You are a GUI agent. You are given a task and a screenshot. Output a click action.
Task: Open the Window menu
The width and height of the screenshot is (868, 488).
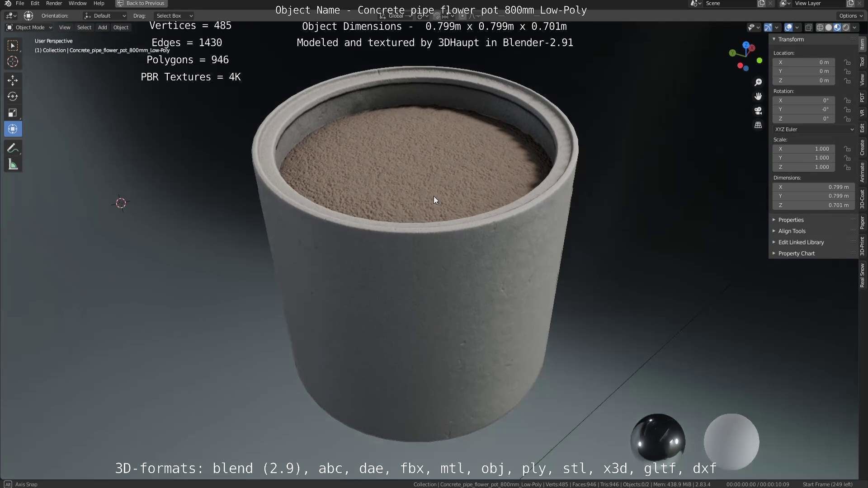(x=77, y=3)
